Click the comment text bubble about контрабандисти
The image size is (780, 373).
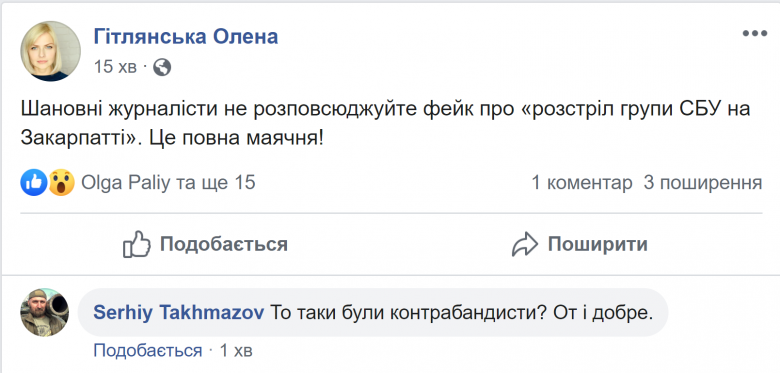[x=373, y=312]
